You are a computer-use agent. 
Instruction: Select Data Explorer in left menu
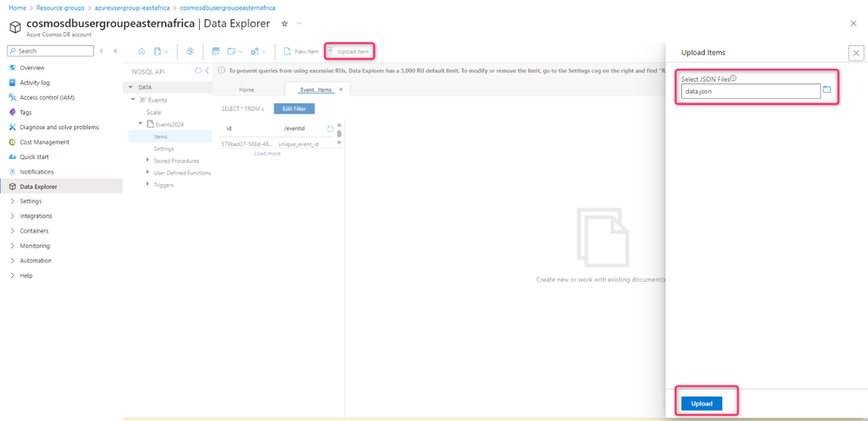[61, 187]
